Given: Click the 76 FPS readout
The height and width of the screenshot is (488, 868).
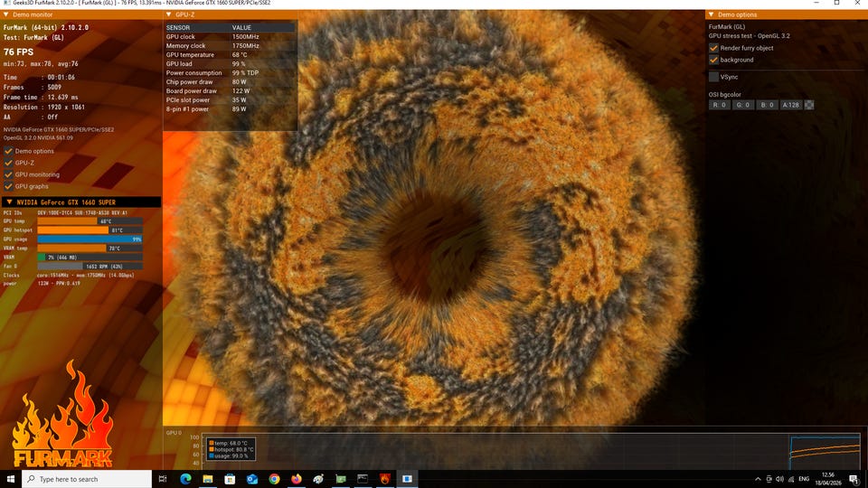Looking at the screenshot, I should point(18,52).
